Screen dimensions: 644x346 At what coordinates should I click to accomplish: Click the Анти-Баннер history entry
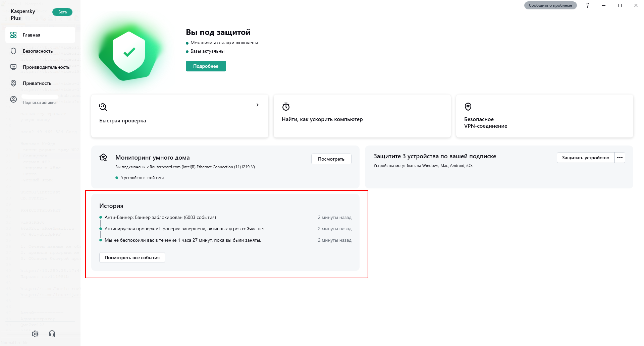(x=225, y=217)
